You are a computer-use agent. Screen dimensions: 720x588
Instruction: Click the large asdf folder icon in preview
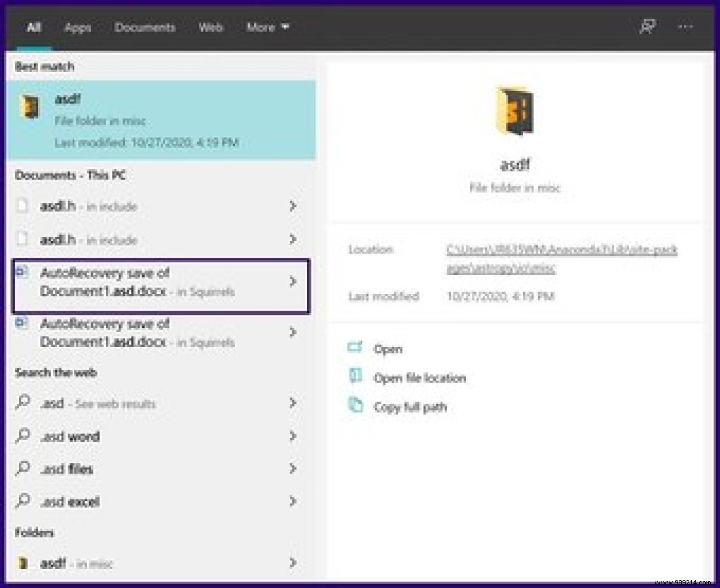pos(514,112)
